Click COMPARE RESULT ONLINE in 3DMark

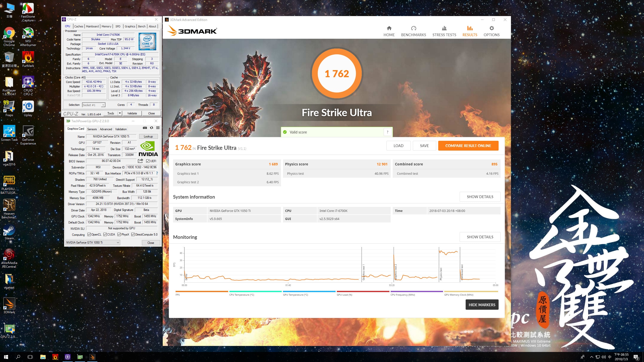pyautogui.click(x=468, y=146)
